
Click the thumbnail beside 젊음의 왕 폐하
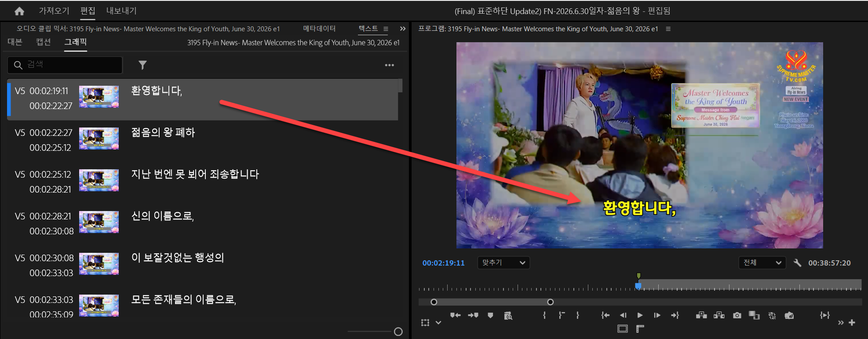[x=99, y=139]
